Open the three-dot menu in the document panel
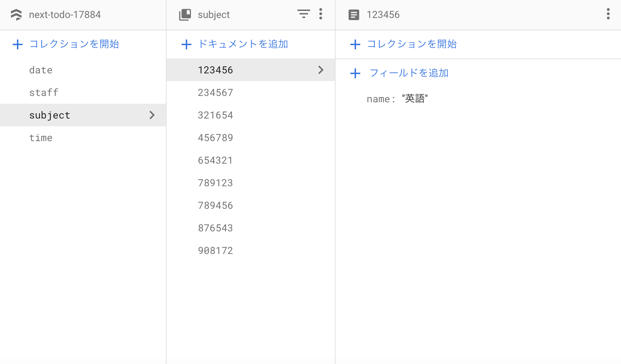This screenshot has width=621, height=364. click(x=608, y=14)
